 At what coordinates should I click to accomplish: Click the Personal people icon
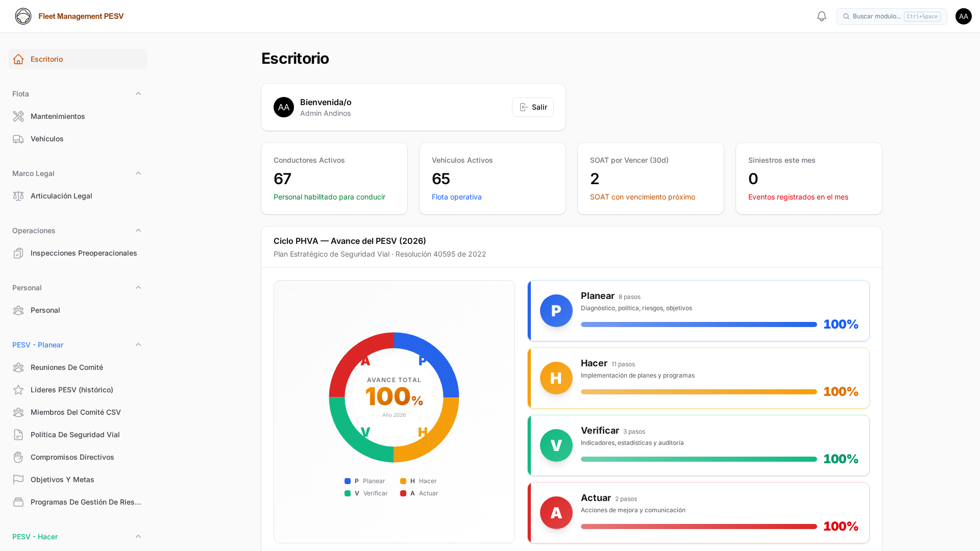(18, 310)
